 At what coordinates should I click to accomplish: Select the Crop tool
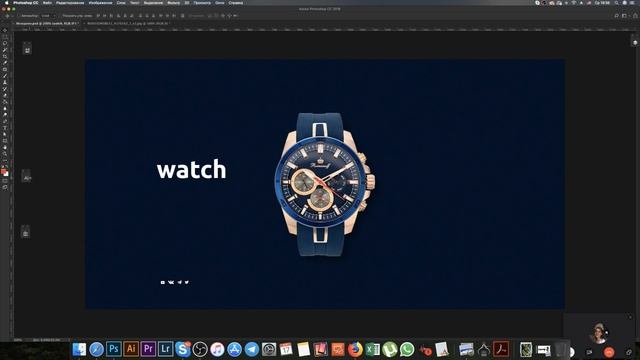point(5,56)
